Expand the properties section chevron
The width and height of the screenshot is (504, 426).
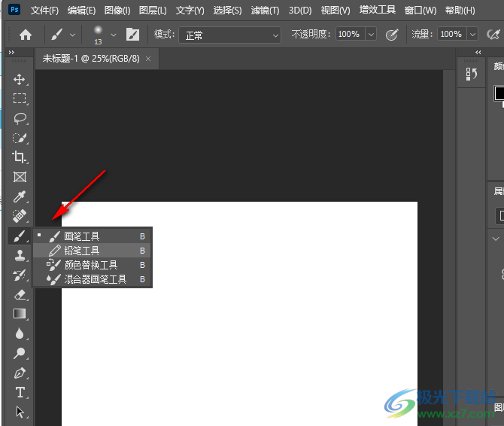tap(496, 239)
